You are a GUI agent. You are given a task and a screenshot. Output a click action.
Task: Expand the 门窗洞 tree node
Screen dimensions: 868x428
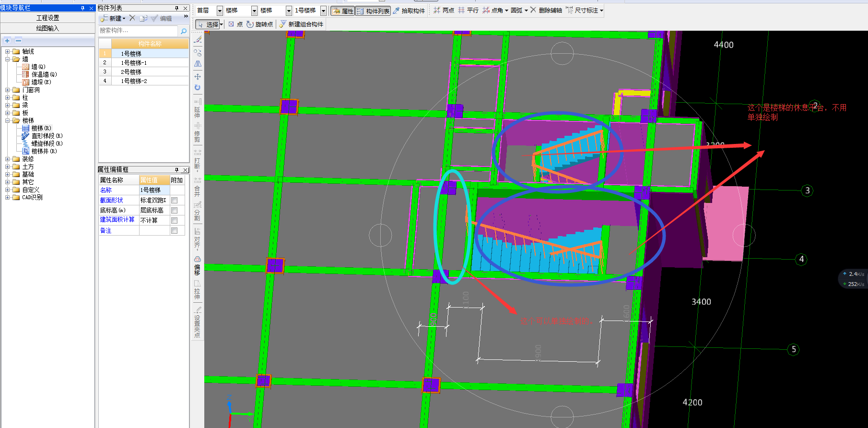[7, 90]
